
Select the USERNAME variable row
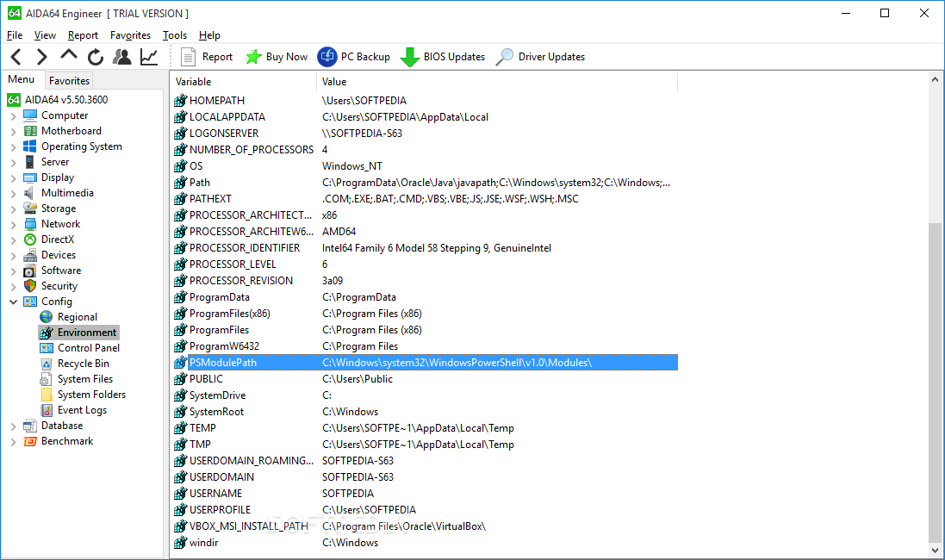pos(425,493)
